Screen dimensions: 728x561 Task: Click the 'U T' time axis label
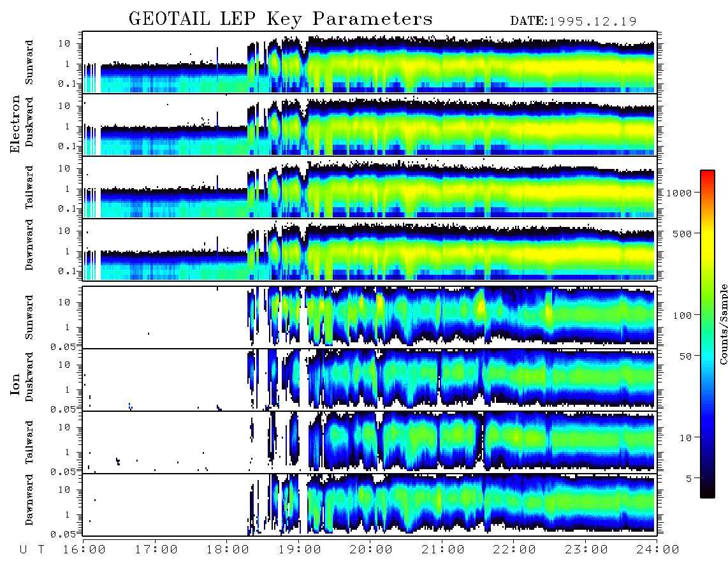[32, 550]
